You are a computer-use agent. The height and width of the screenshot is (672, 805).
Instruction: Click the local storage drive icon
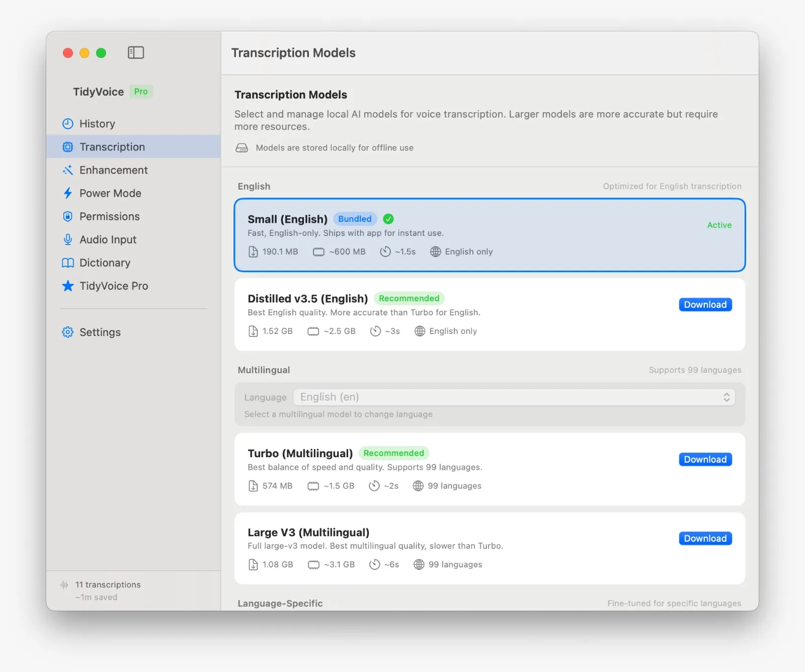coord(242,148)
